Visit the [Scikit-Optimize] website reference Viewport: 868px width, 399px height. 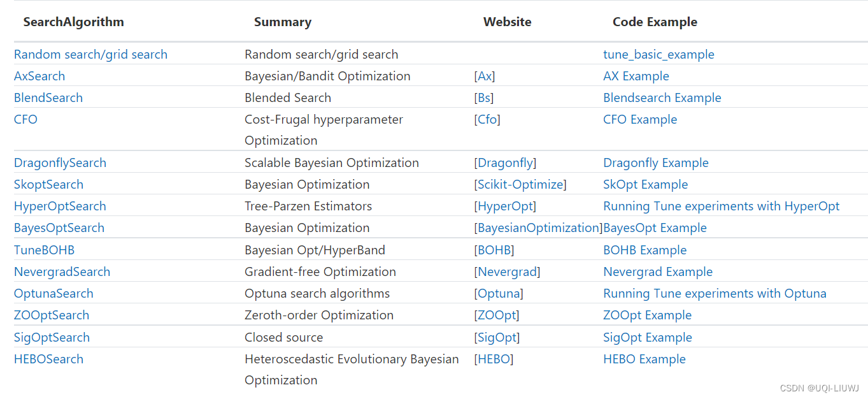click(x=520, y=185)
